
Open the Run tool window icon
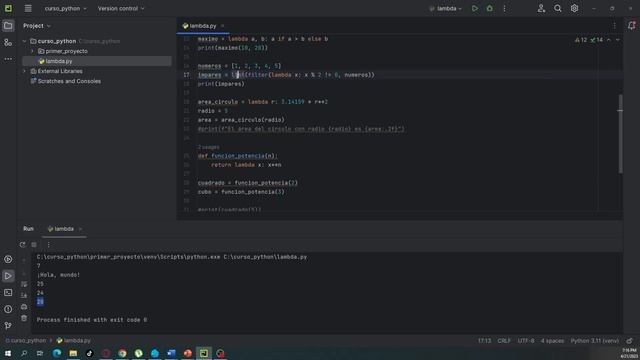[8, 276]
